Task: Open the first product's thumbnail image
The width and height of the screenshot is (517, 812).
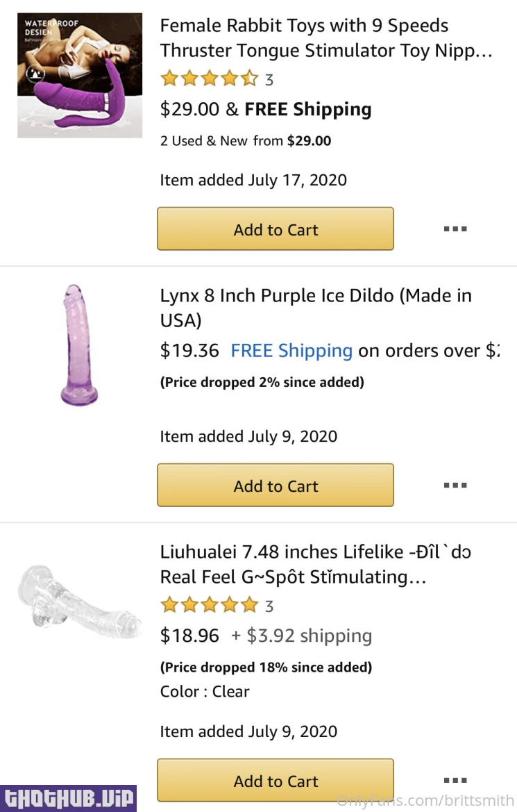Action: tap(80, 75)
